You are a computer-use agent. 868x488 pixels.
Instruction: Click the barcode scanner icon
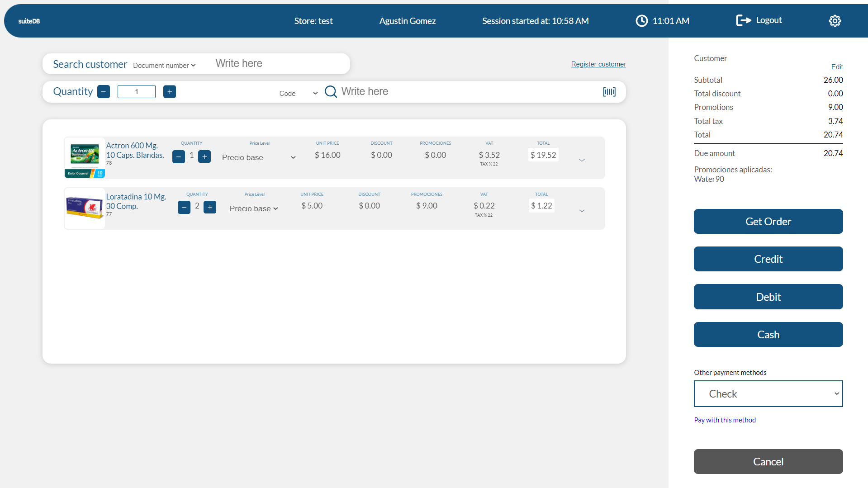[609, 92]
